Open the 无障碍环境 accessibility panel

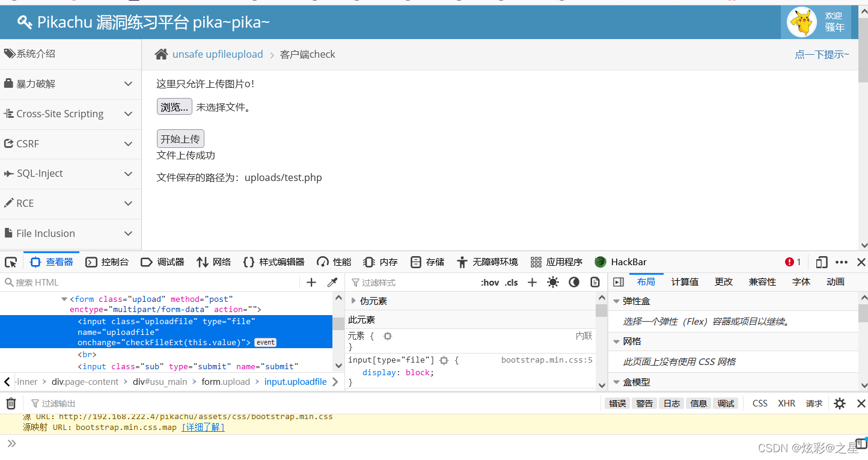click(x=487, y=262)
